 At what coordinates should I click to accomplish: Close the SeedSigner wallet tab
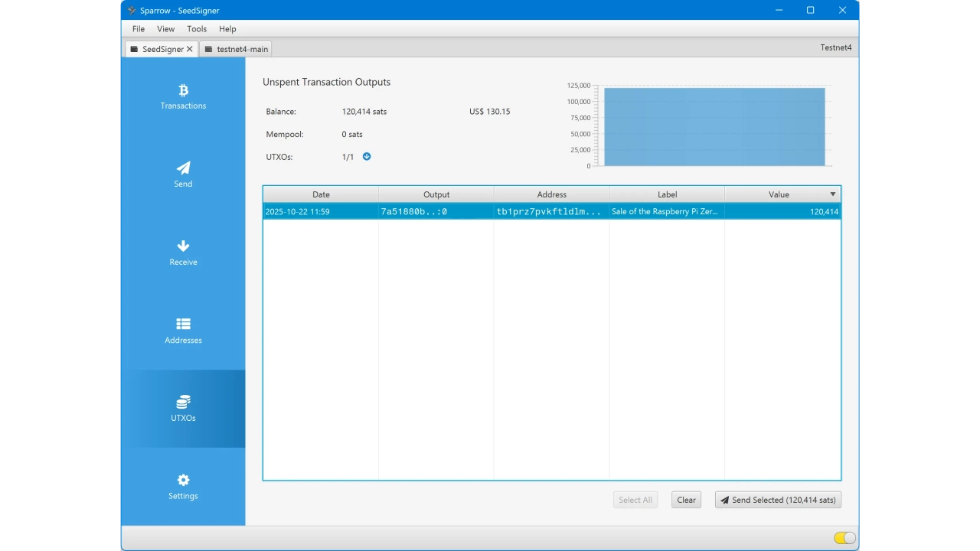coord(190,49)
